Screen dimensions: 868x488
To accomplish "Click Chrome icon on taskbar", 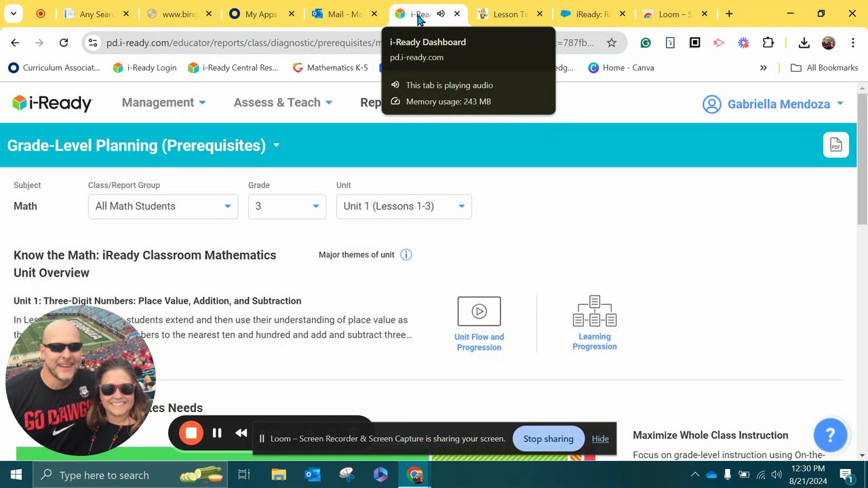I will click(415, 475).
